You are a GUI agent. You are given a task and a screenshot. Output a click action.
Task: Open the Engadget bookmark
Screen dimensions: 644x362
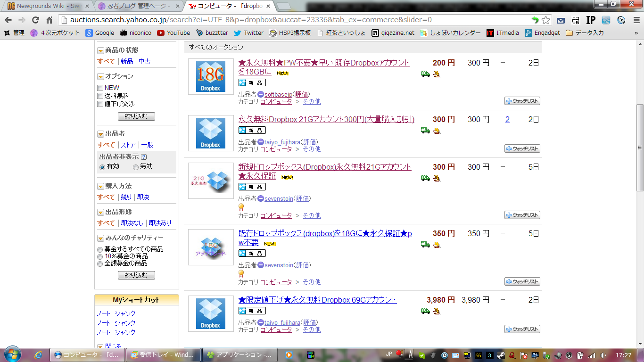542,33
